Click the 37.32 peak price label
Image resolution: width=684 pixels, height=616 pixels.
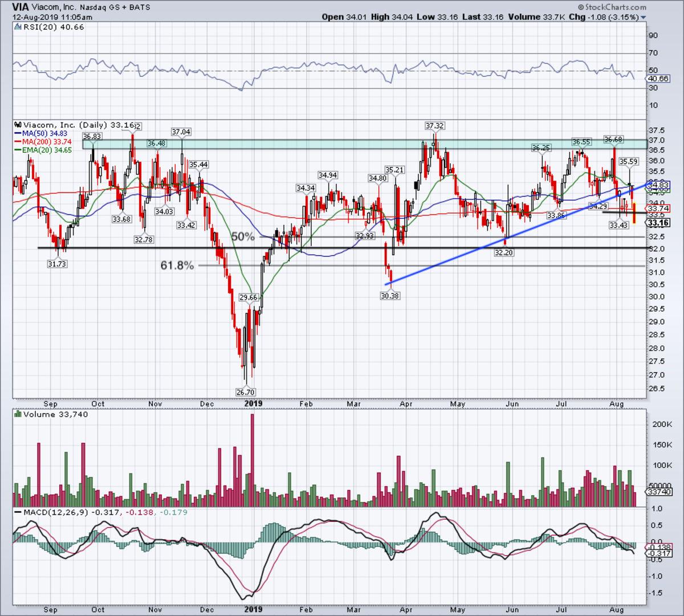434,125
